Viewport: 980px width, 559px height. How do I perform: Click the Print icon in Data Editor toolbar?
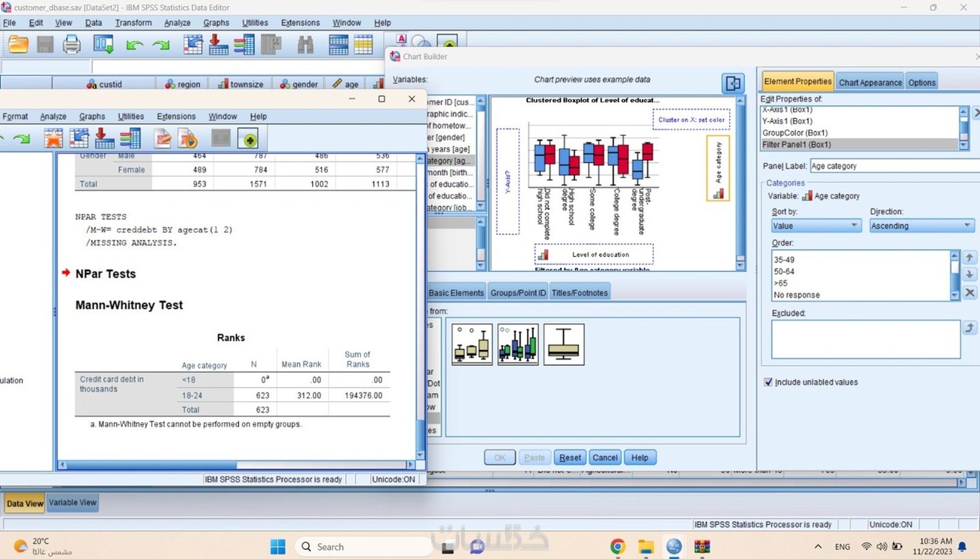click(71, 44)
